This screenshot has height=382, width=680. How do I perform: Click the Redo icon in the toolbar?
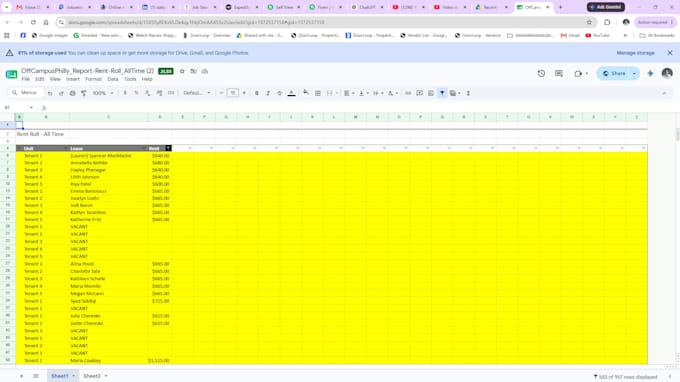click(61, 93)
